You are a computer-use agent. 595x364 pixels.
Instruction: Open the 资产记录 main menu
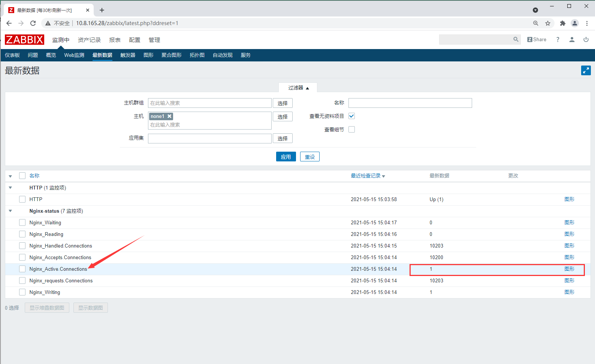pyautogui.click(x=89, y=40)
